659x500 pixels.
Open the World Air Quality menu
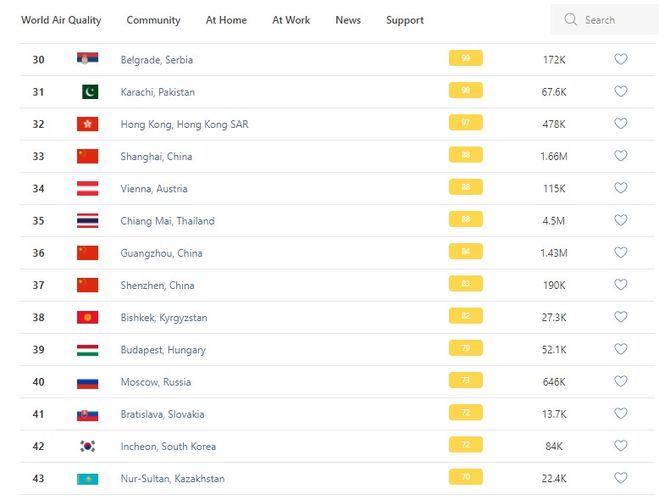click(61, 20)
